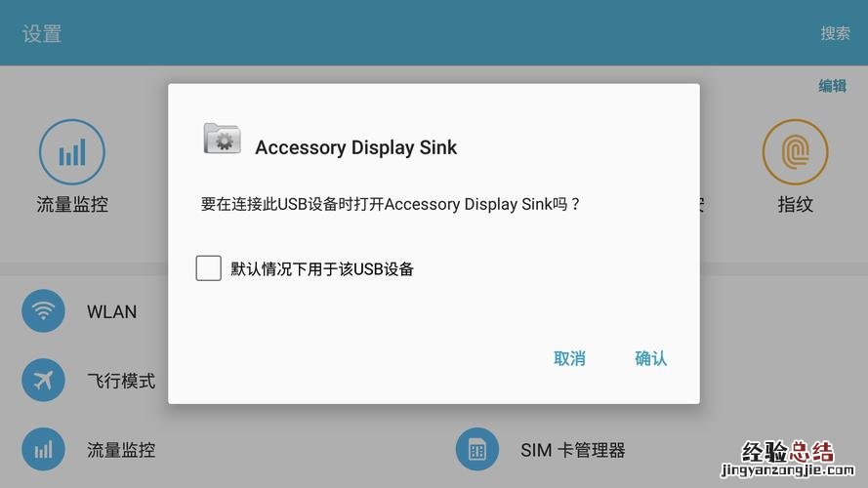868x488 pixels.
Task: Tick the 默认情况下用于该USB设备 checkbox
Action: tap(209, 268)
